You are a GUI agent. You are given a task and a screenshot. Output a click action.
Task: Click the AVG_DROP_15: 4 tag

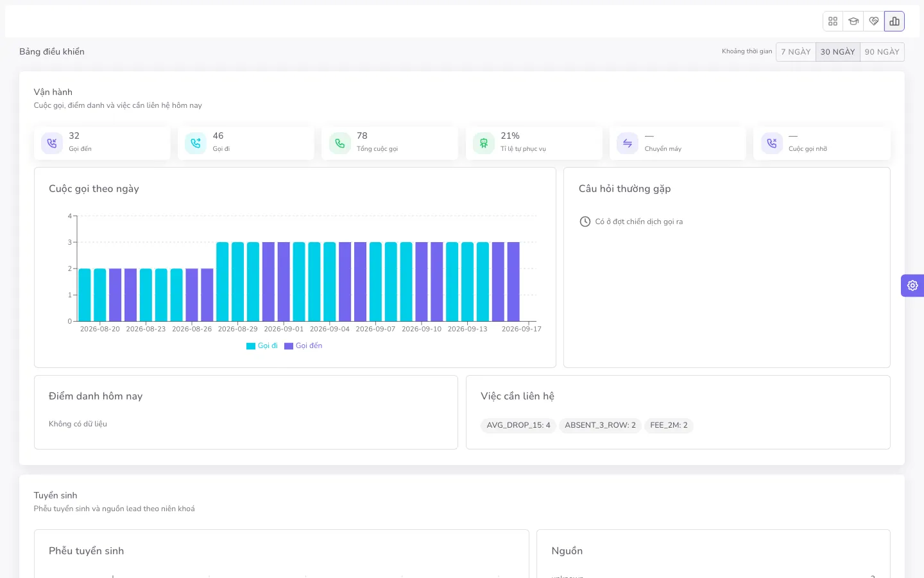tap(518, 425)
